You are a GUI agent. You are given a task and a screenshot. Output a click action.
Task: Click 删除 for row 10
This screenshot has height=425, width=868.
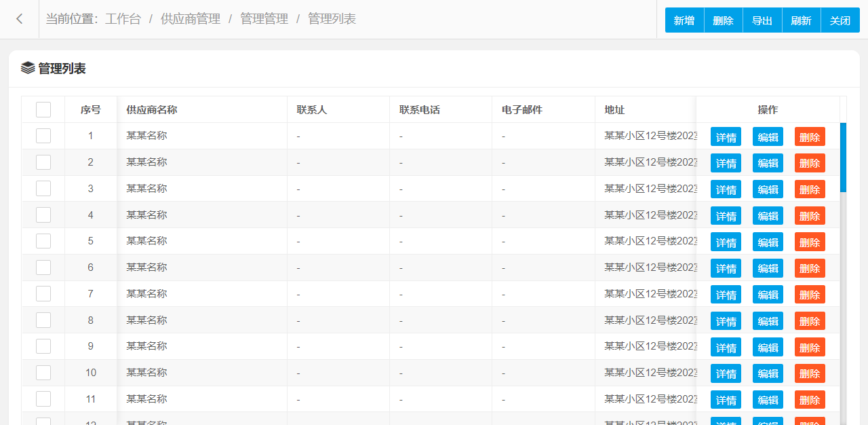click(x=810, y=373)
